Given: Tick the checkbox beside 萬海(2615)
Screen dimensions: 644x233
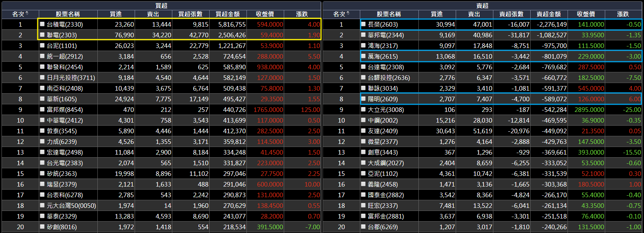Looking at the screenshot, I should 364,56.
